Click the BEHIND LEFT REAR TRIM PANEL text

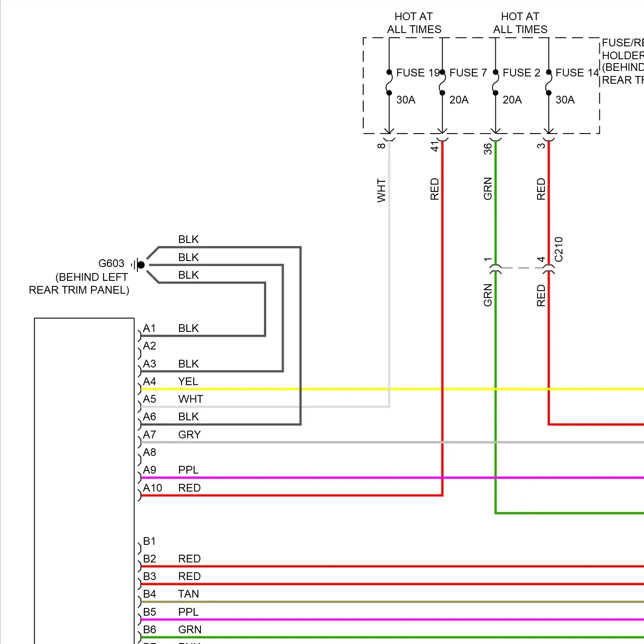coord(79,283)
